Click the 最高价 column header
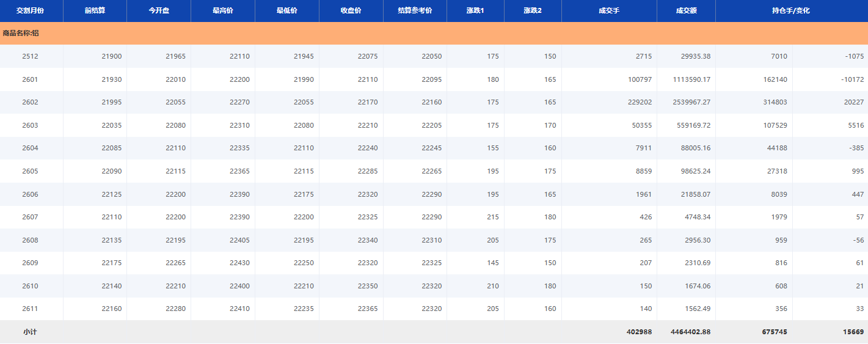The height and width of the screenshot is (344, 868). pos(223,11)
